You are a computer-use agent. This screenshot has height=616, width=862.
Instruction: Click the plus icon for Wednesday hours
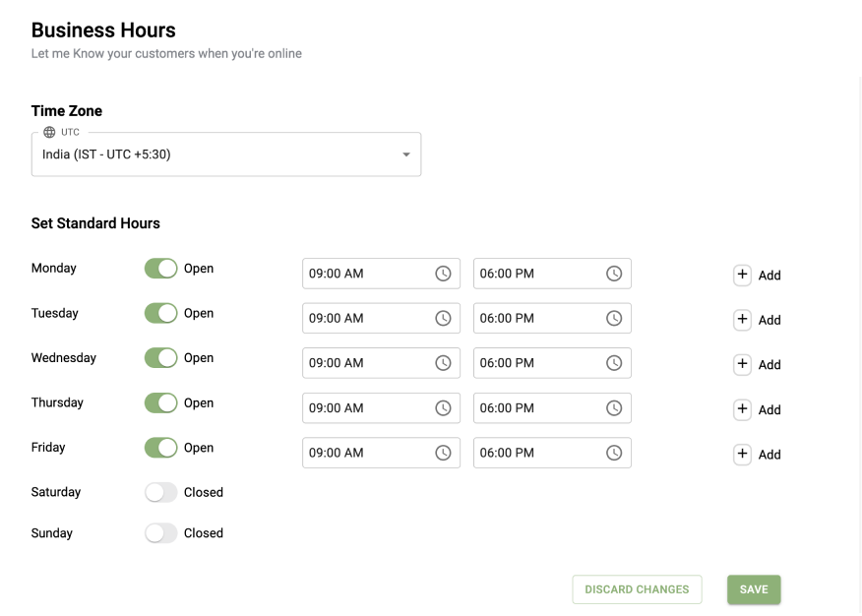click(x=742, y=364)
